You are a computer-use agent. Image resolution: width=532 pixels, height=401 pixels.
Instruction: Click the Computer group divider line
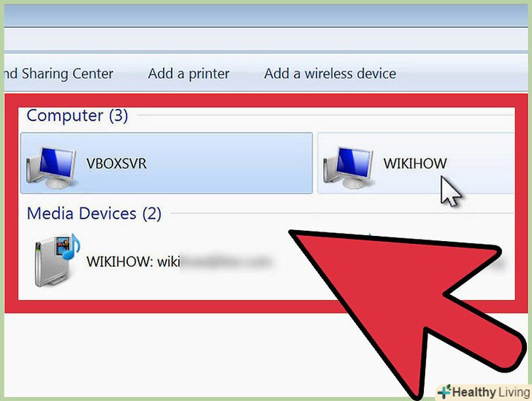pos(326,115)
